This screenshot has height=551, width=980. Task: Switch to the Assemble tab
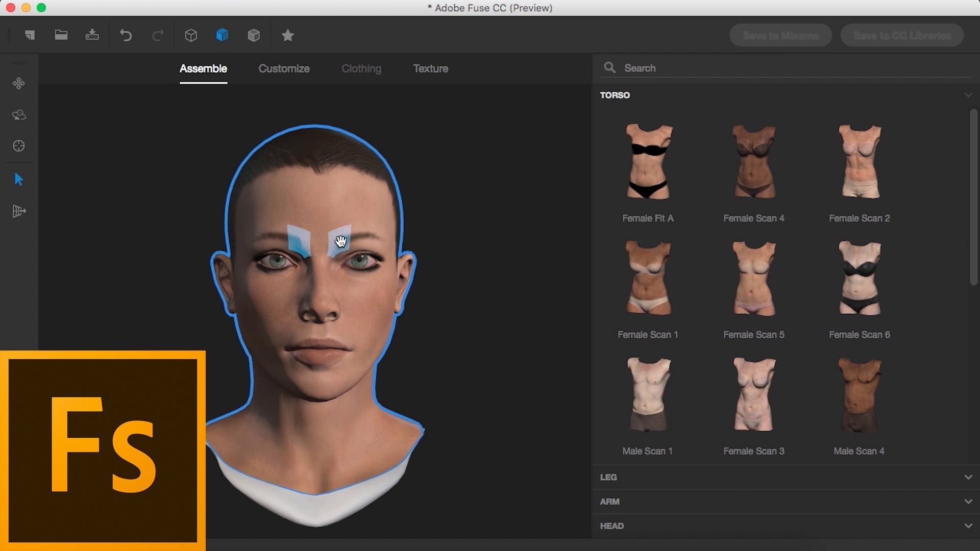coord(203,68)
